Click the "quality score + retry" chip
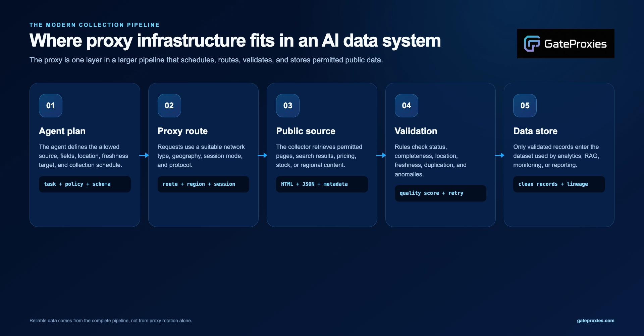 click(x=440, y=193)
